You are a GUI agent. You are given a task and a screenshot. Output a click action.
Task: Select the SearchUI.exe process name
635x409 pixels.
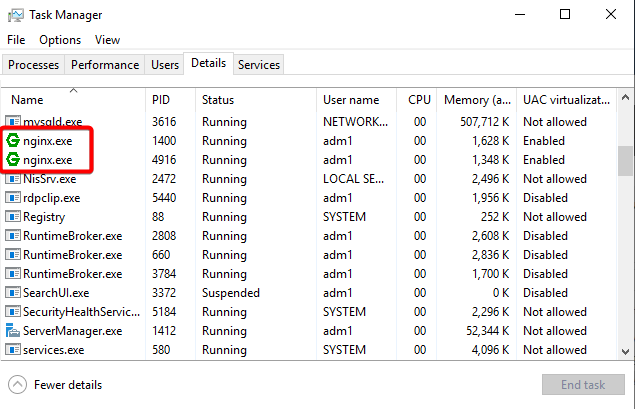tap(56, 293)
